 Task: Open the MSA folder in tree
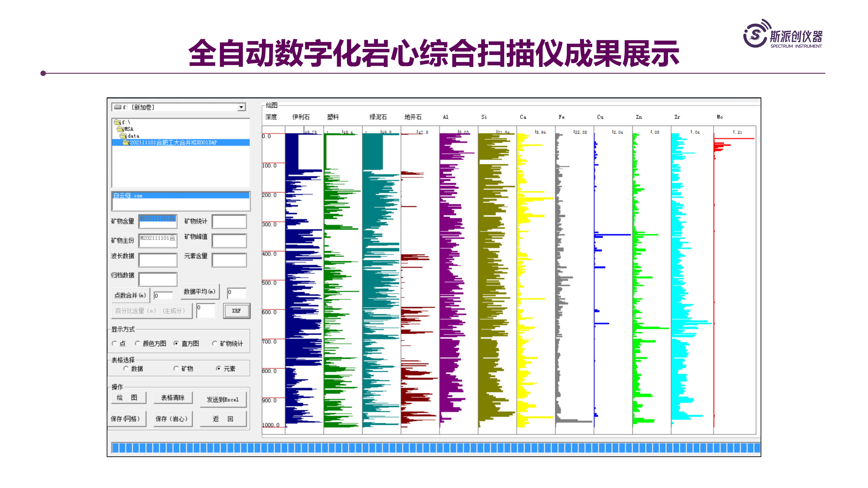tap(125, 129)
